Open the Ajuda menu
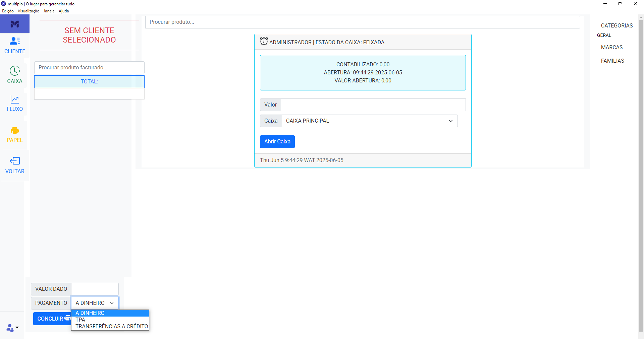 64,11
